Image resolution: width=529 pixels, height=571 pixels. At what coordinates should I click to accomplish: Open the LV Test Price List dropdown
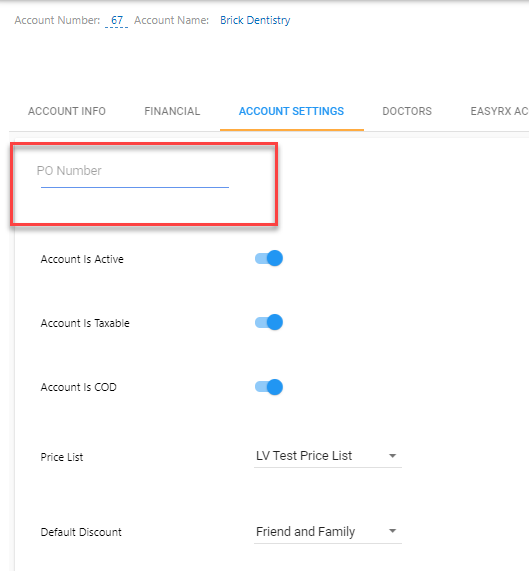point(328,456)
